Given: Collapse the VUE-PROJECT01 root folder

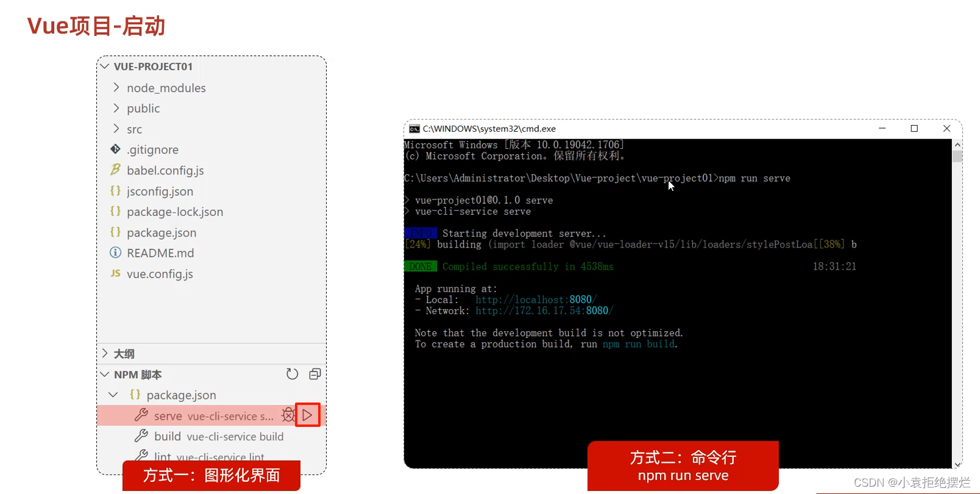Looking at the screenshot, I should (105, 66).
